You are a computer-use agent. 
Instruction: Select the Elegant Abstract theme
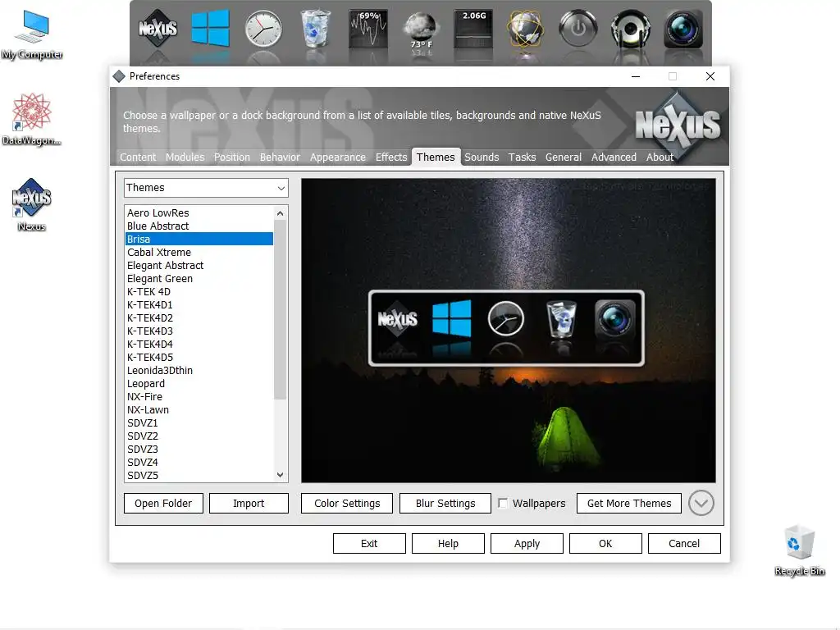199,265
